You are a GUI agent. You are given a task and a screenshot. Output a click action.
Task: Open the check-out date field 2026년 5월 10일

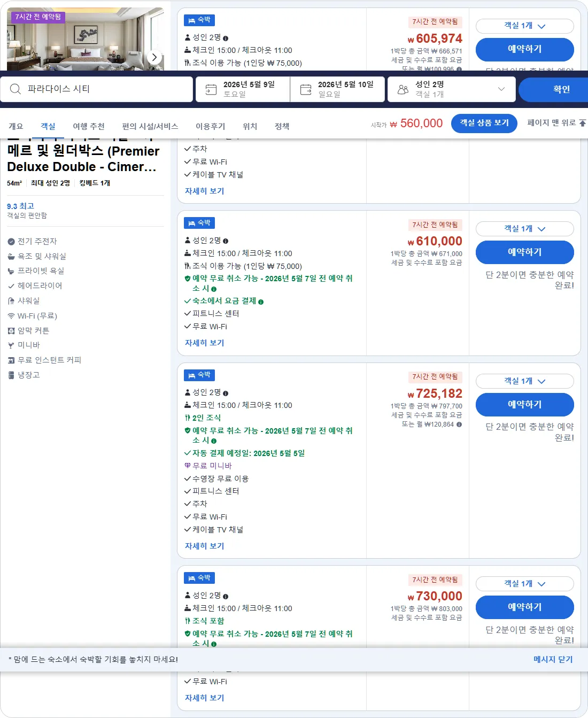[338, 89]
